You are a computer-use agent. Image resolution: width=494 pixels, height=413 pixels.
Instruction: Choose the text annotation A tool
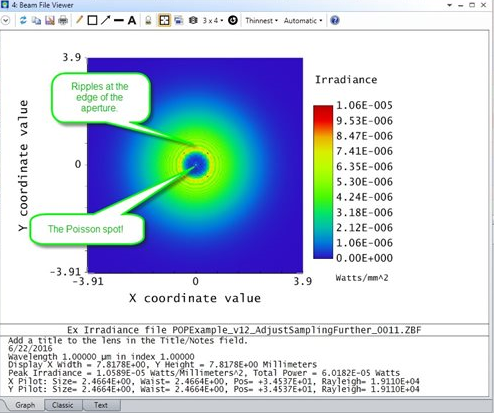(132, 21)
